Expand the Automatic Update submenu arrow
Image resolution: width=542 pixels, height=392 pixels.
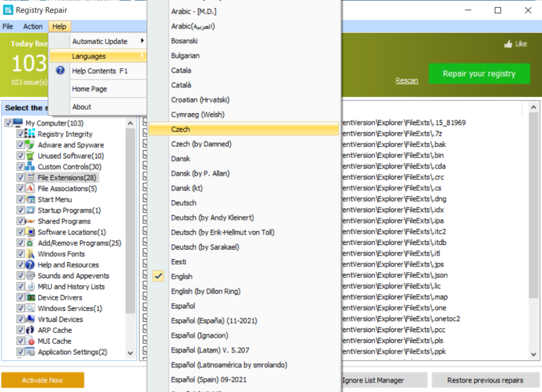(142, 41)
